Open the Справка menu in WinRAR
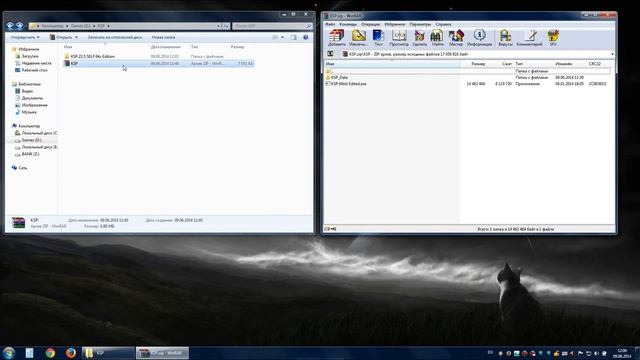This screenshot has height=360, width=640. (443, 24)
